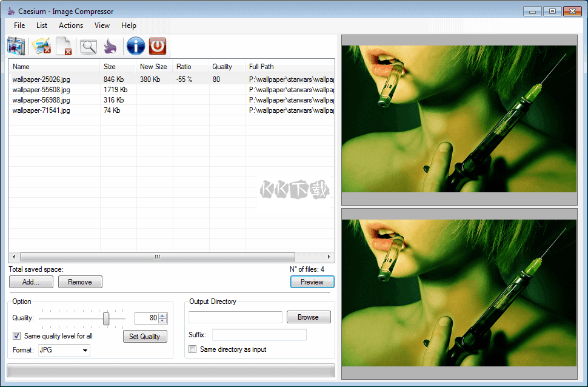
Task: Click the list horizontal scrollbar thumb
Action: 158,257
